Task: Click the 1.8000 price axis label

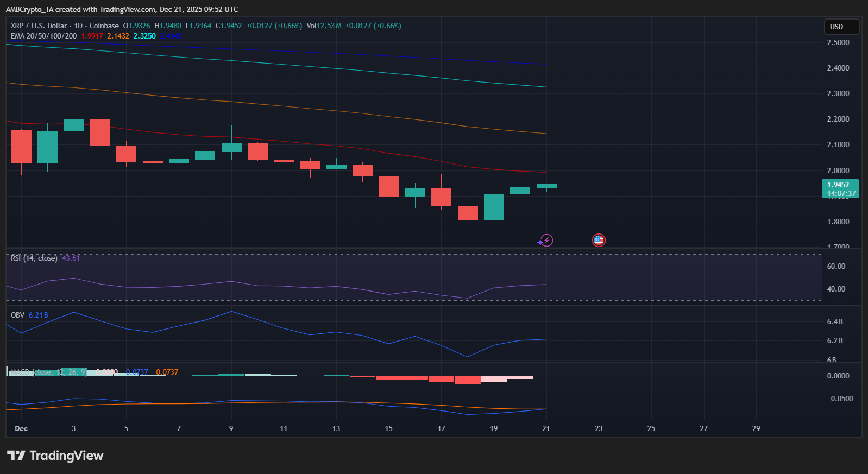Action: (838, 222)
